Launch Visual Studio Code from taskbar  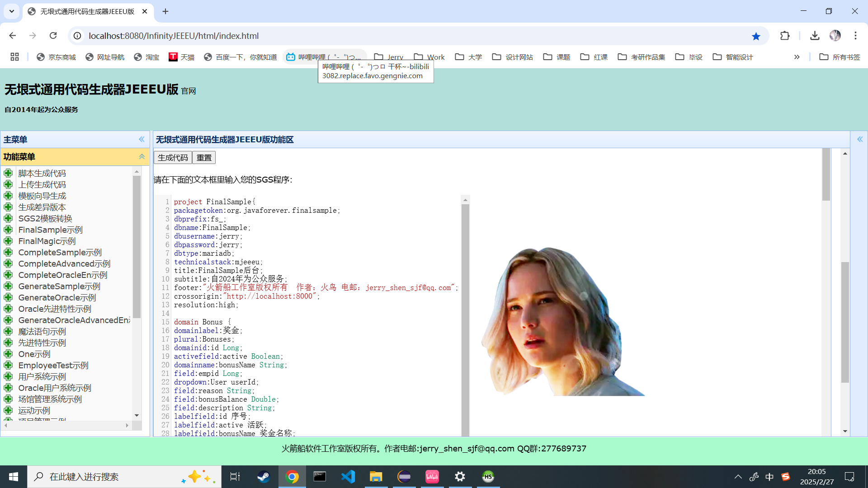coord(348,477)
